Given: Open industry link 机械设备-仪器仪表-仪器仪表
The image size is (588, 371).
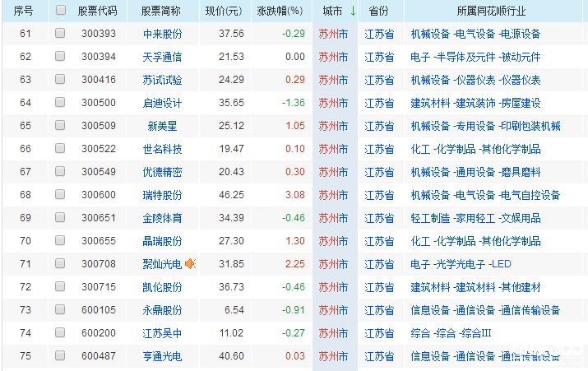Looking at the screenshot, I should (475, 80).
